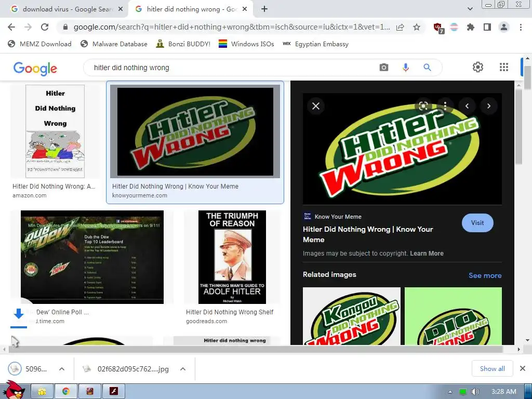
Task: Bookmark this page with the star icon
Action: [x=417, y=27]
